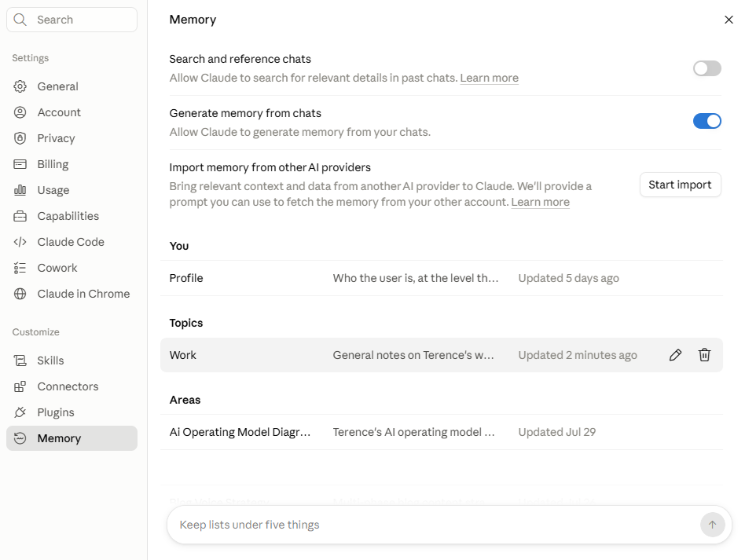The width and height of the screenshot is (745, 560).
Task: Disable Generate memory from chats toggle
Action: (707, 121)
